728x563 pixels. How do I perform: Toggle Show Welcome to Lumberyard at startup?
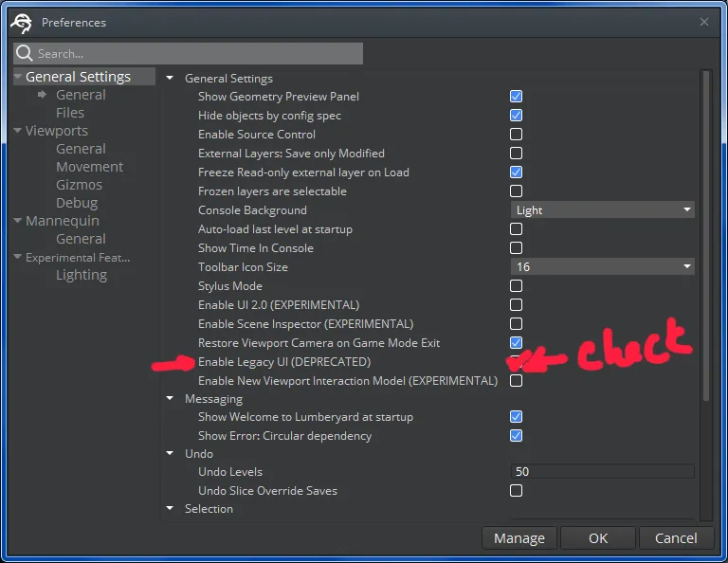(516, 417)
